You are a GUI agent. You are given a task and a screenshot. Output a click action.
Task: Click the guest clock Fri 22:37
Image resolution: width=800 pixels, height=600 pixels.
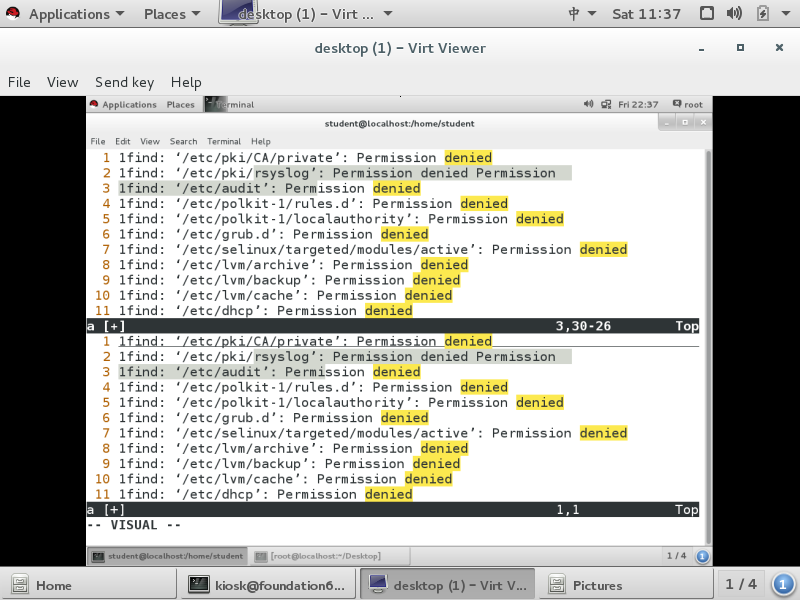638,105
